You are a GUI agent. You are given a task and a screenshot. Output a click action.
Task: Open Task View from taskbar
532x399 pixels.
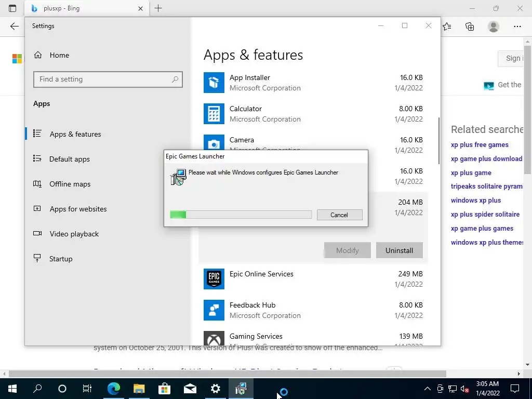87,389
